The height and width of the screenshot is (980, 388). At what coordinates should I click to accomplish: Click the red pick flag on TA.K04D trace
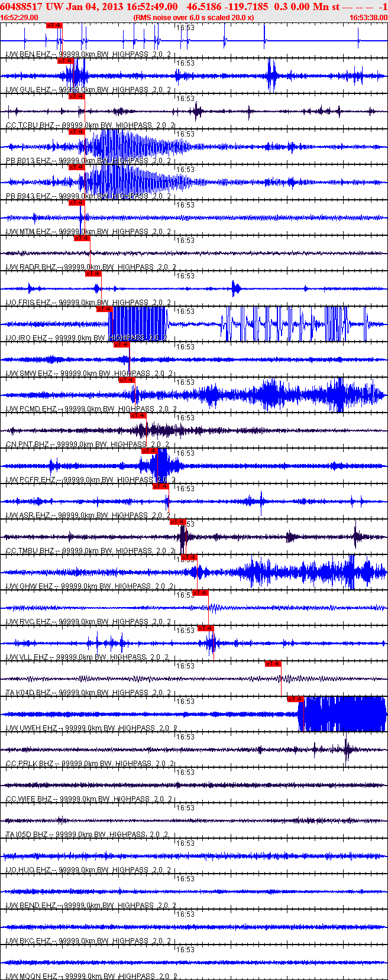(273, 664)
